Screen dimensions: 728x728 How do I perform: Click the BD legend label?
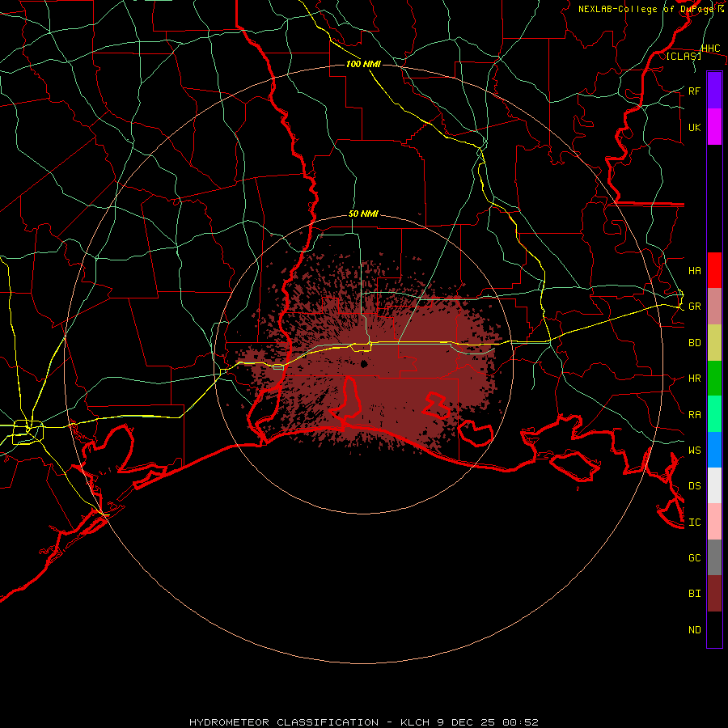coord(694,343)
